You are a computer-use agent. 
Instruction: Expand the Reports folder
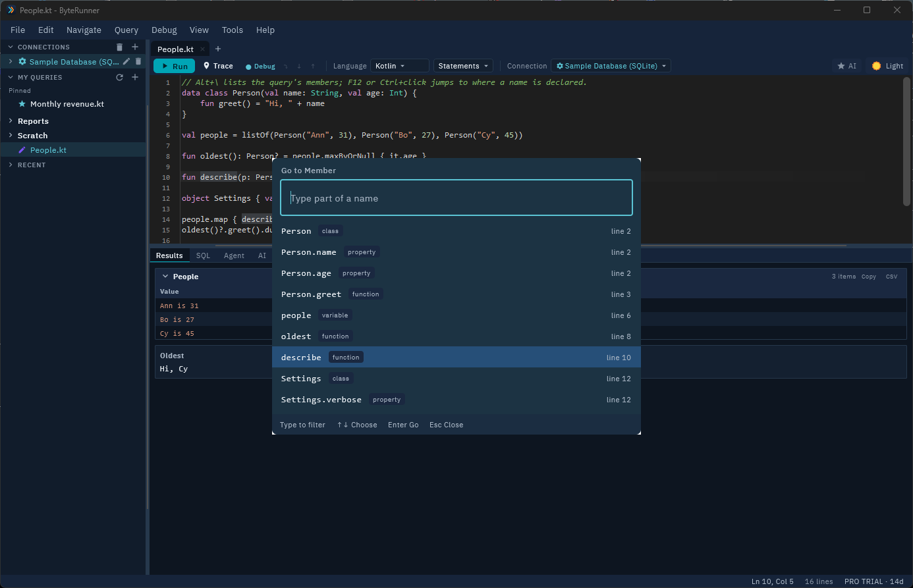[x=11, y=121]
